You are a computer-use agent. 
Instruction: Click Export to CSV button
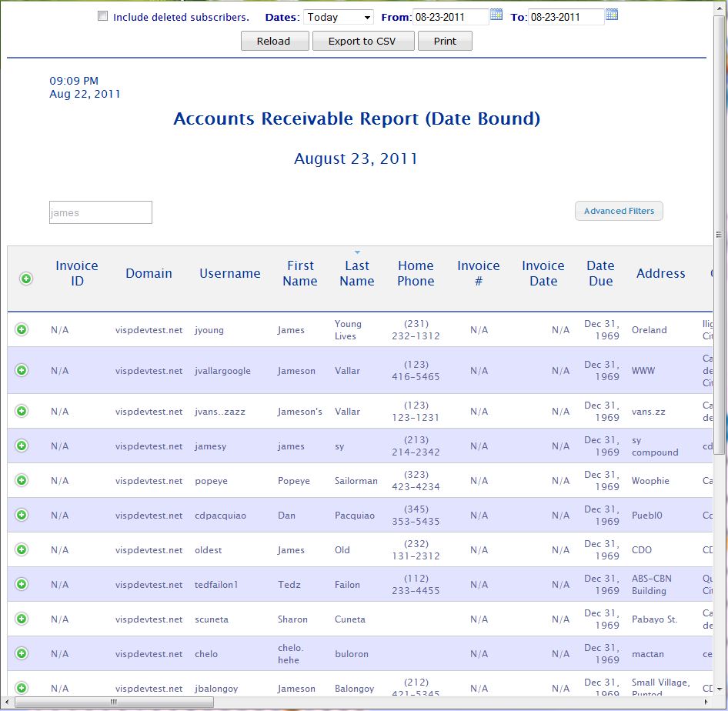363,41
